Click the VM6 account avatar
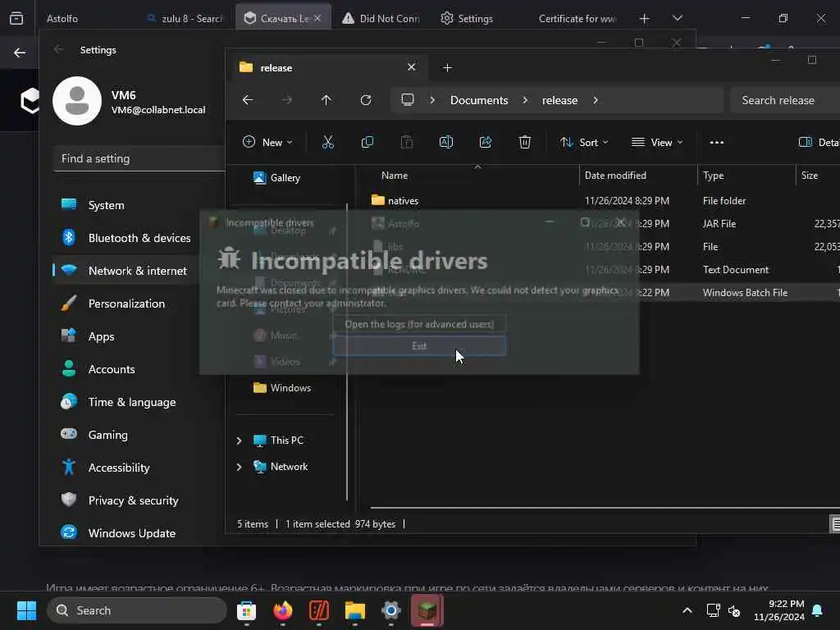The width and height of the screenshot is (840, 630). point(77,101)
